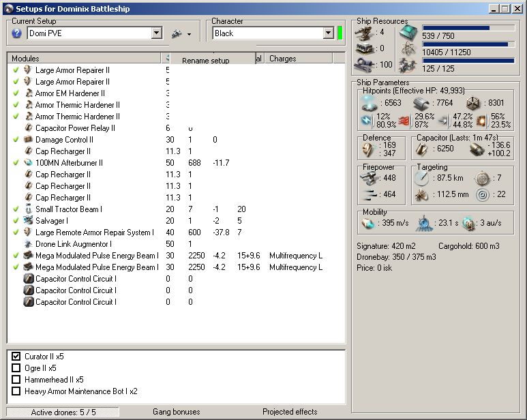Image resolution: width=527 pixels, height=420 pixels.
Task: Click Capacitor Power Relay II module icon
Action: pyautogui.click(x=29, y=128)
